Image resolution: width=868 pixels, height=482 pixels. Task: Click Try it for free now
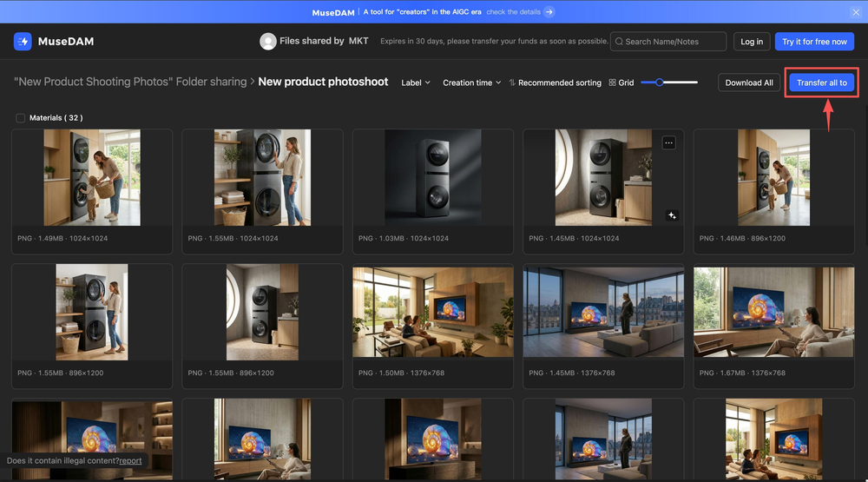point(814,42)
